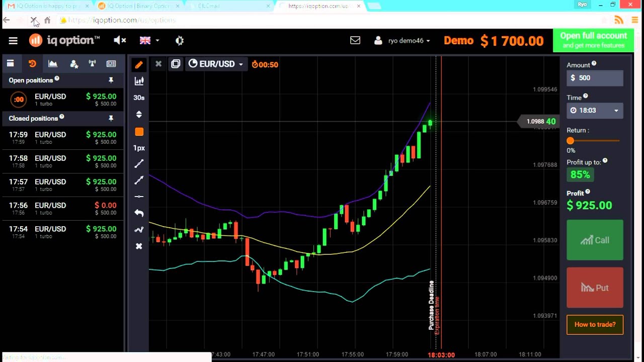Select the line segment drawing tool

[x=139, y=164]
